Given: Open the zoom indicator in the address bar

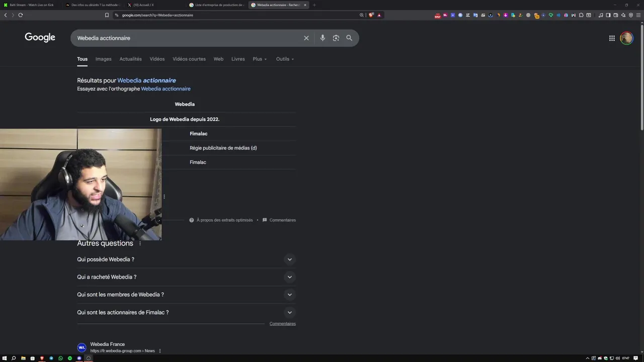Looking at the screenshot, I should coord(361,15).
